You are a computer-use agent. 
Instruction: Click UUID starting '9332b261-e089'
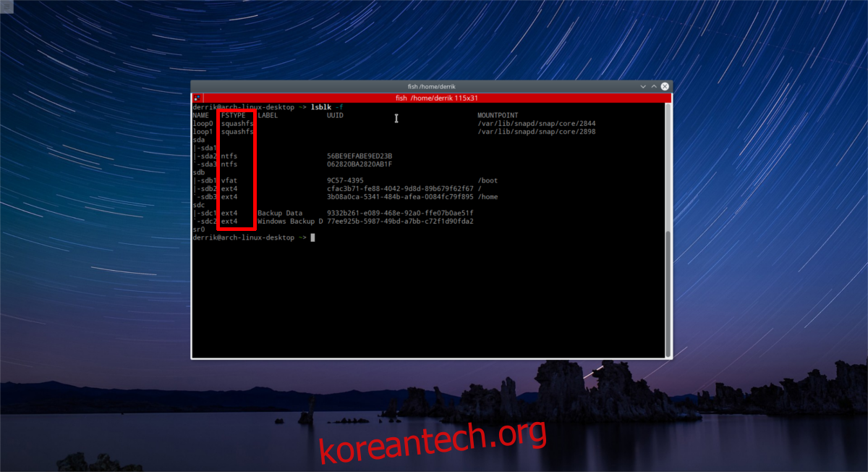[400, 213]
